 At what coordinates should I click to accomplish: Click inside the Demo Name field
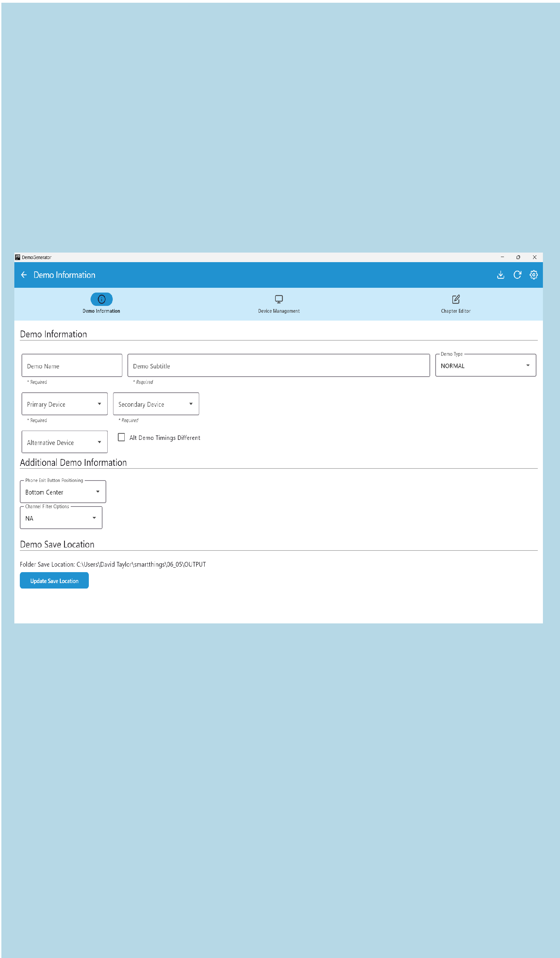click(x=71, y=365)
